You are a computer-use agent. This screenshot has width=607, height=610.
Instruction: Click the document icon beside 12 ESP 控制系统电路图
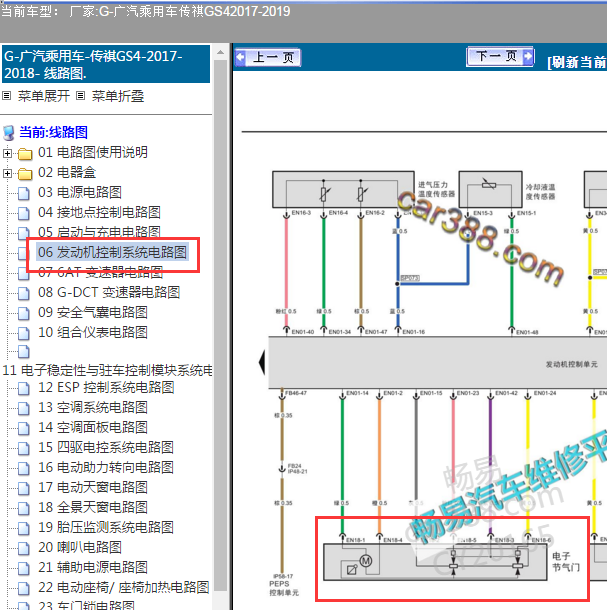[x=24, y=389]
